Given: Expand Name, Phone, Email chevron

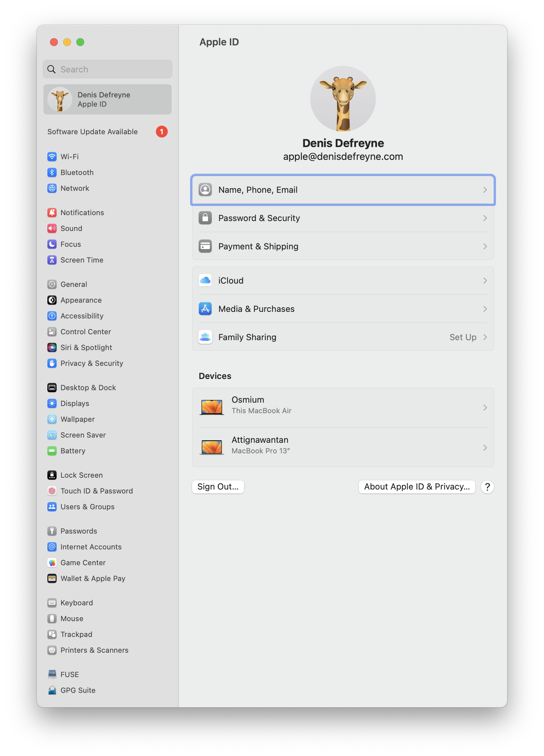Looking at the screenshot, I should pyautogui.click(x=485, y=190).
